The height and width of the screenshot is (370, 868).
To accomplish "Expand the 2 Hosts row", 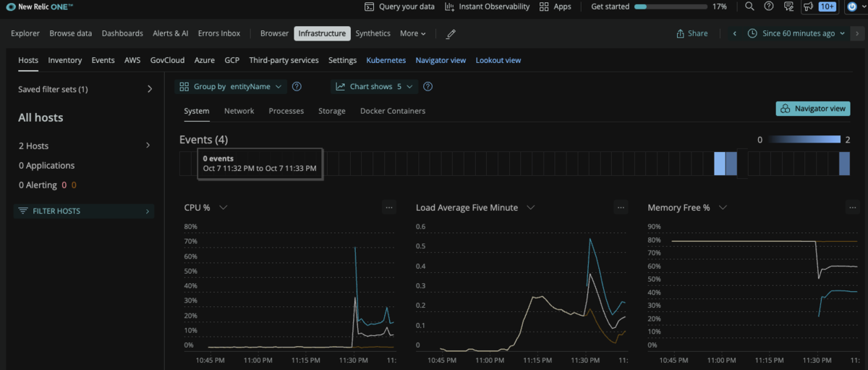I will pos(85,146).
